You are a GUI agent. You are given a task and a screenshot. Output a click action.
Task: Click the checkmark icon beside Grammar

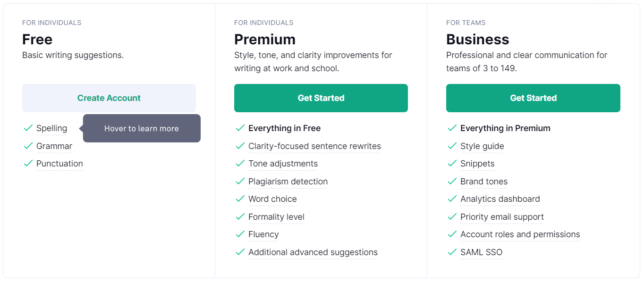(x=28, y=146)
